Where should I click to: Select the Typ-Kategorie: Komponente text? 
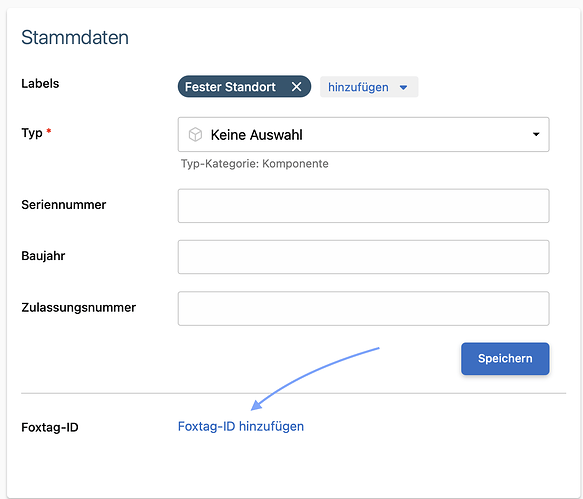[255, 164]
